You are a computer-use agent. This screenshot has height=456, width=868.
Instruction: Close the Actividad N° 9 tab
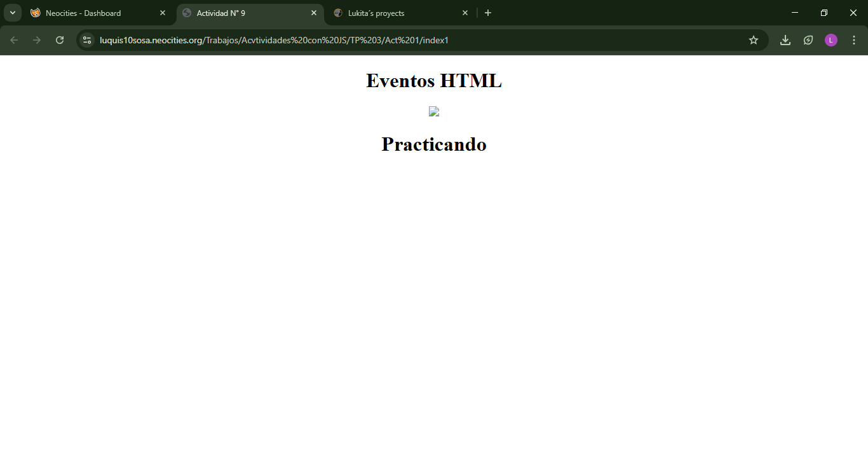[x=313, y=12]
